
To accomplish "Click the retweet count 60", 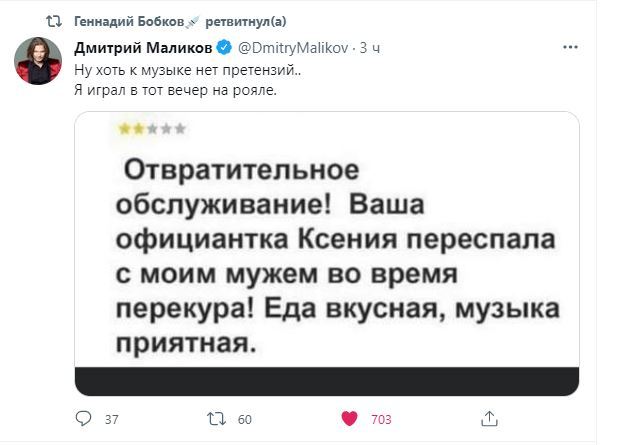I will pos(244,420).
